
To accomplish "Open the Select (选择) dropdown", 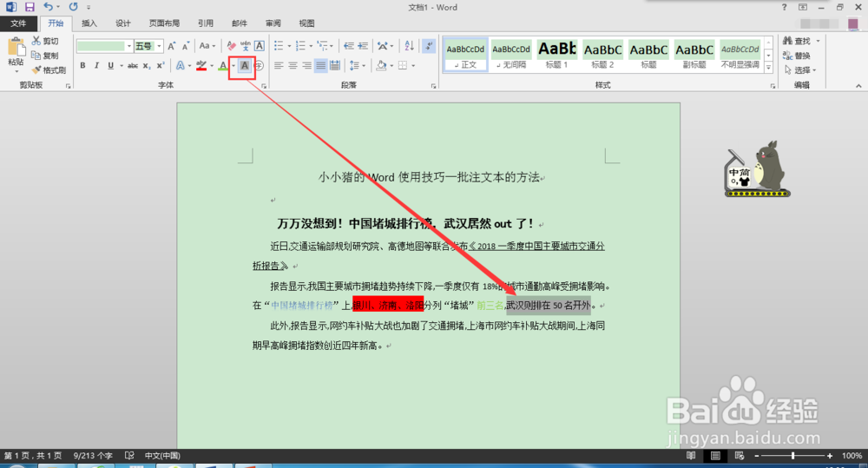I will 801,70.
